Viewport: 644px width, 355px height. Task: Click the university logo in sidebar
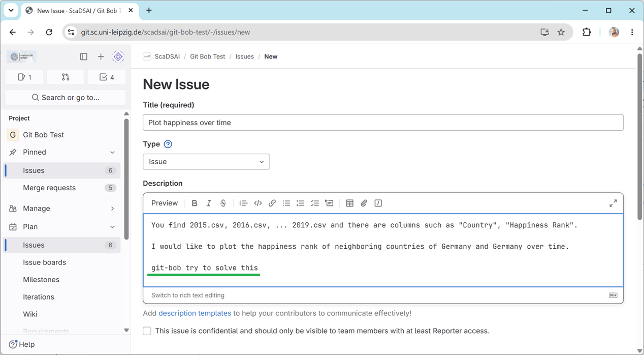pos(22,57)
